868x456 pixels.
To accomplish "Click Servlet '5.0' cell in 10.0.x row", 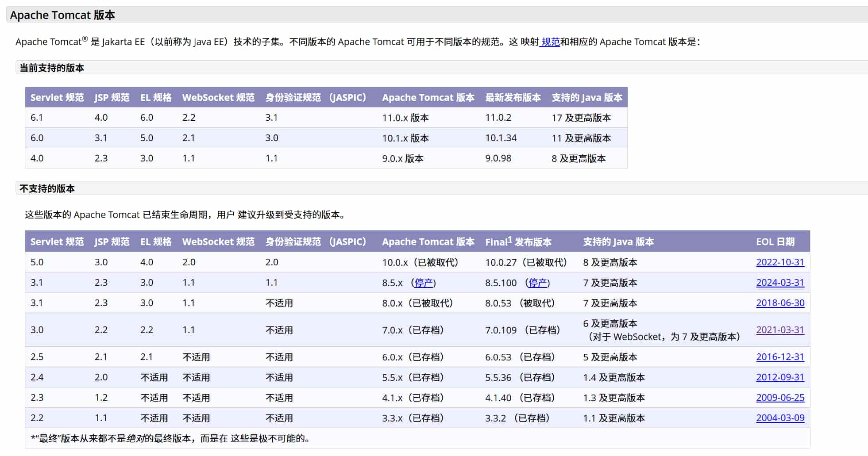I will coord(37,262).
